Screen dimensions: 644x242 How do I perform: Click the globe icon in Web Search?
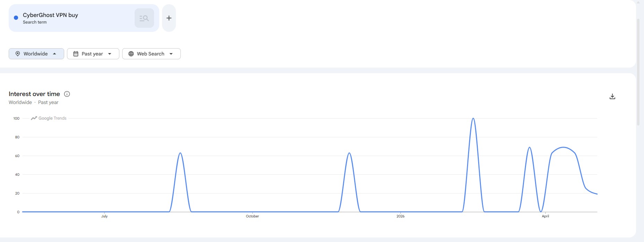coord(131,54)
